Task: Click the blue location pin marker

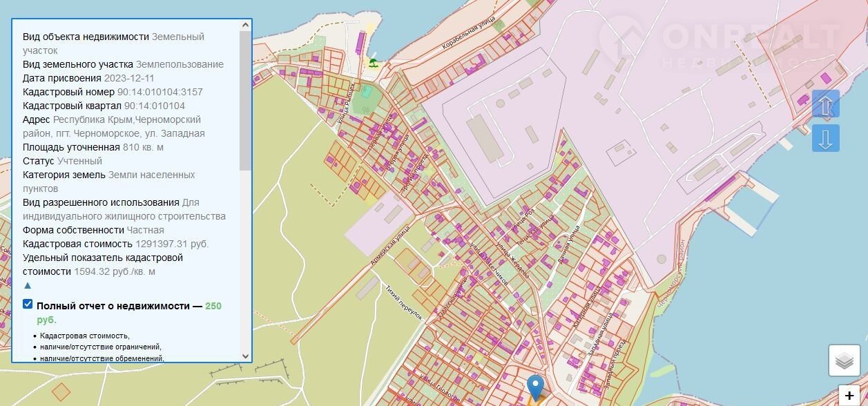Action: (x=535, y=387)
